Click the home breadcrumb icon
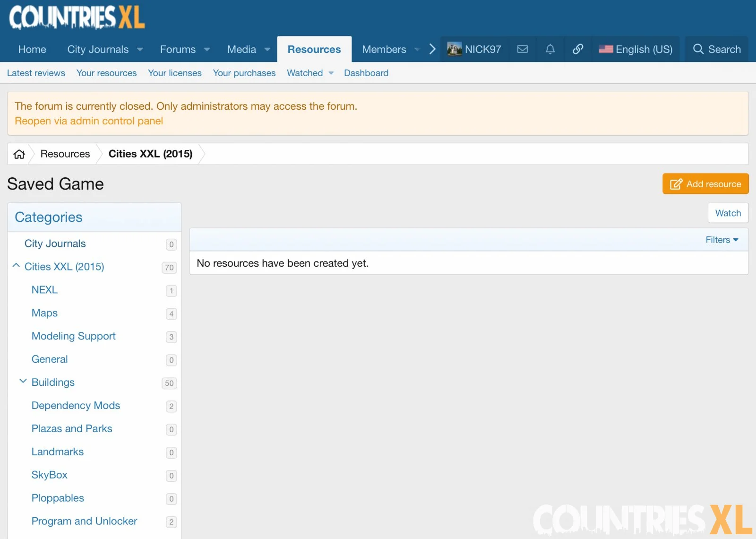 click(x=19, y=154)
